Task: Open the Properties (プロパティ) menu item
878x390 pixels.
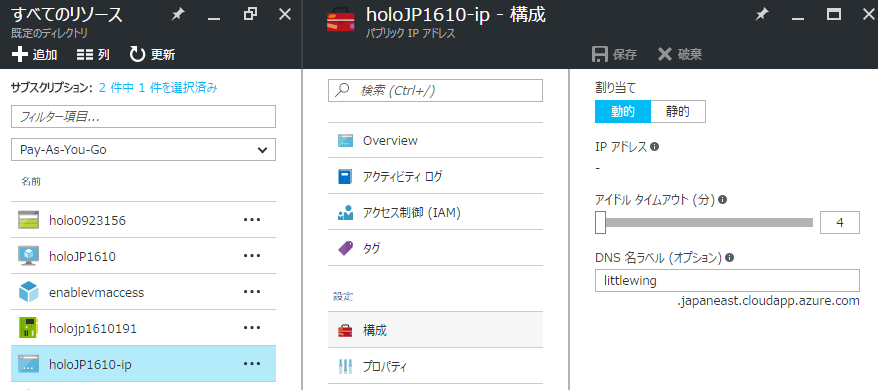Action: coord(435,366)
